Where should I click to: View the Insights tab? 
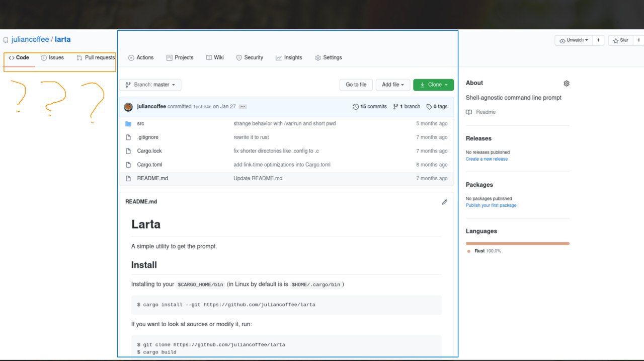tap(289, 57)
